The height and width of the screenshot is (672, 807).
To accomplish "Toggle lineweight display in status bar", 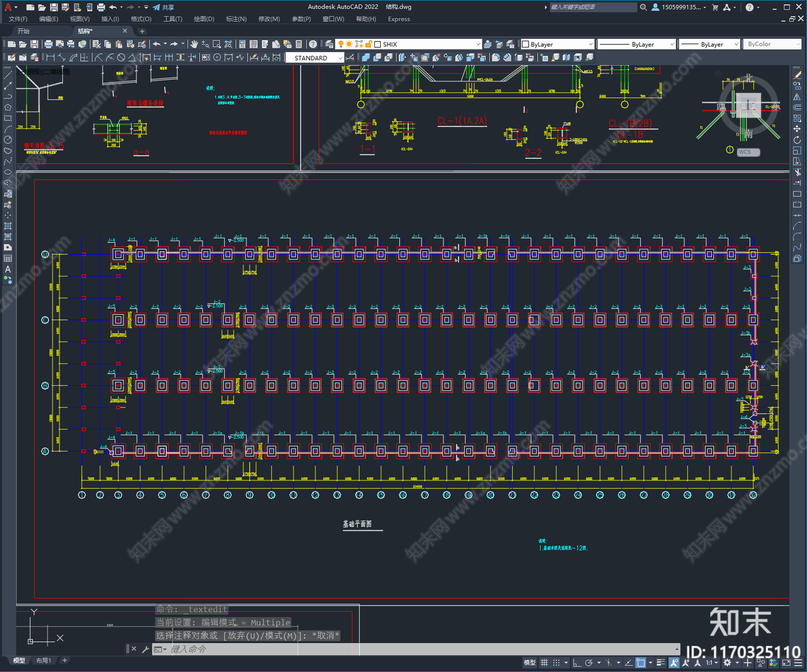I will [661, 662].
